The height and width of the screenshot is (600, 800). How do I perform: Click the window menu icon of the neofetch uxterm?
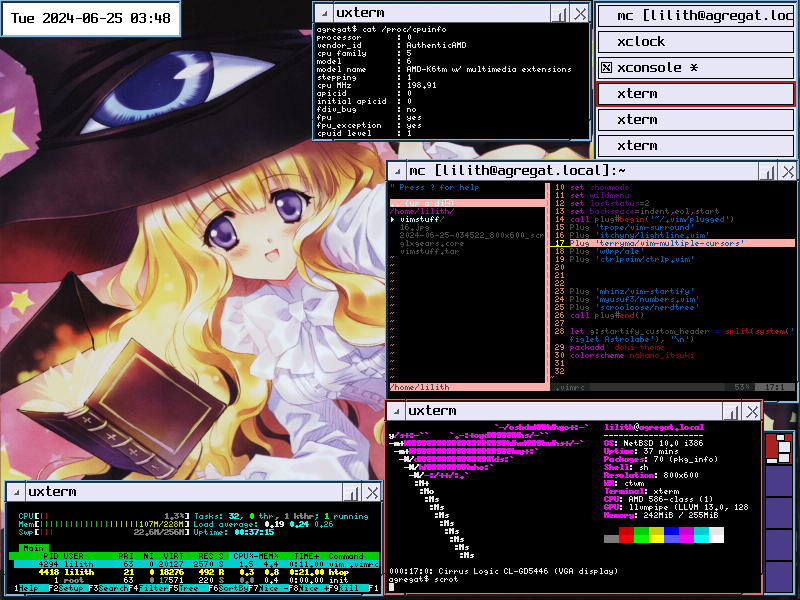[397, 411]
